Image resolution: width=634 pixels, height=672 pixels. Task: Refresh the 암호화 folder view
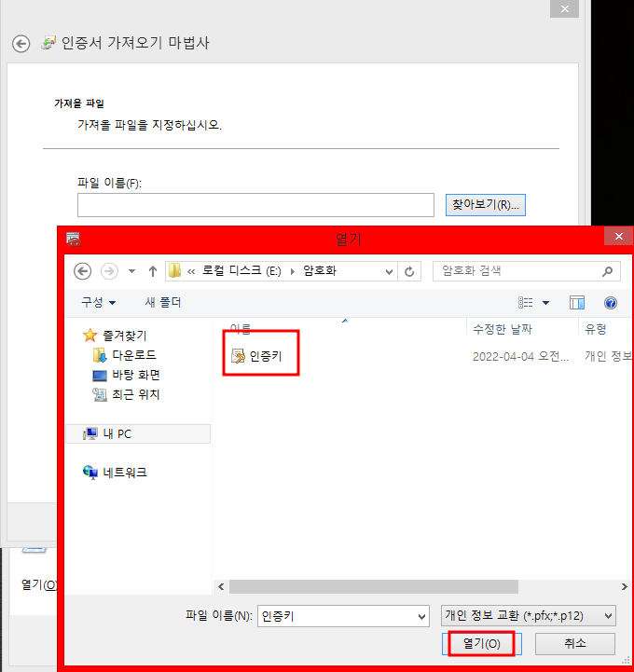coord(409,272)
